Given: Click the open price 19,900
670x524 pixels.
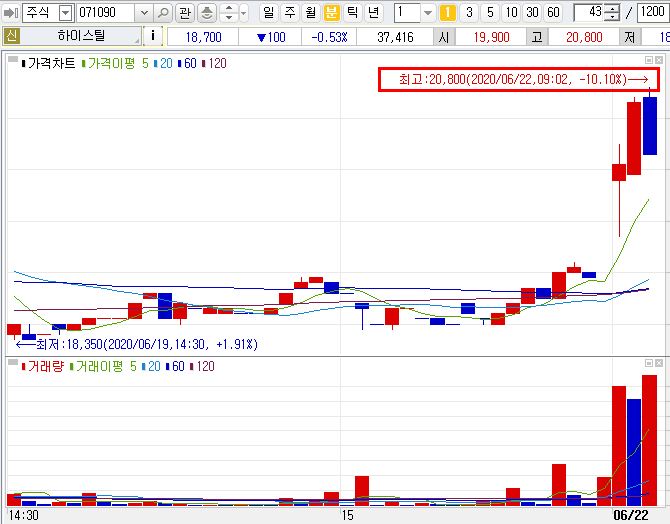Looking at the screenshot, I should [x=491, y=37].
